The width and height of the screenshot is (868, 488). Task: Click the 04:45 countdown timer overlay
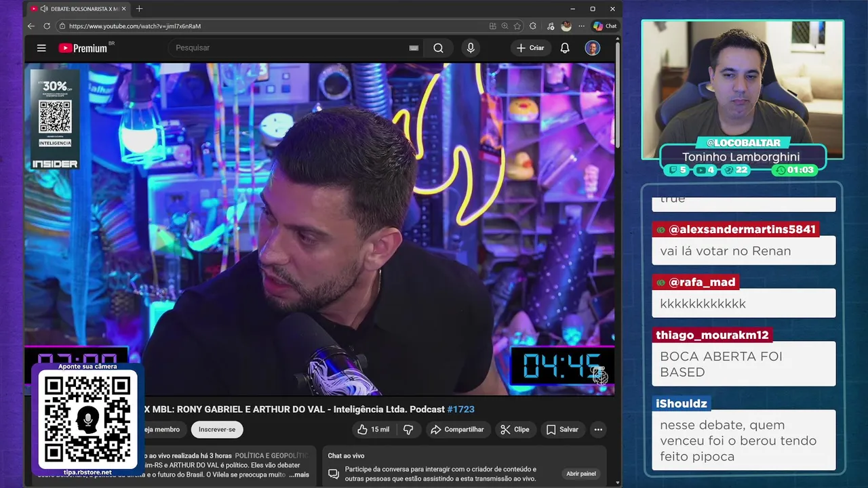pos(561,366)
